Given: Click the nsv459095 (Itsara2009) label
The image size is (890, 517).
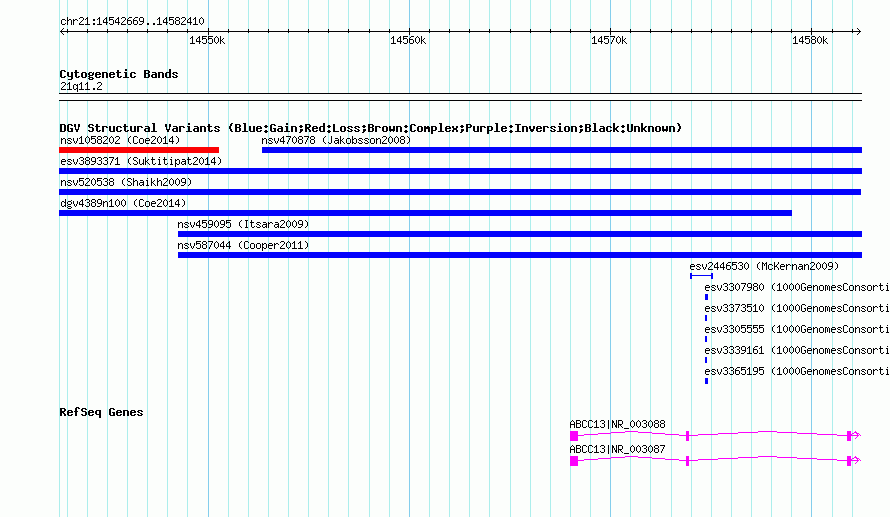Looking at the screenshot, I should click(x=243, y=224).
